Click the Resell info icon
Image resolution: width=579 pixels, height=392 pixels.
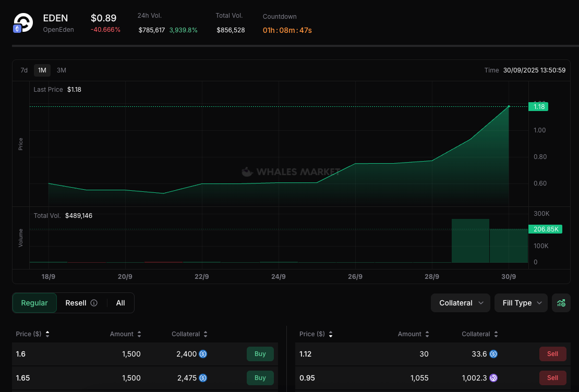pyautogui.click(x=94, y=303)
